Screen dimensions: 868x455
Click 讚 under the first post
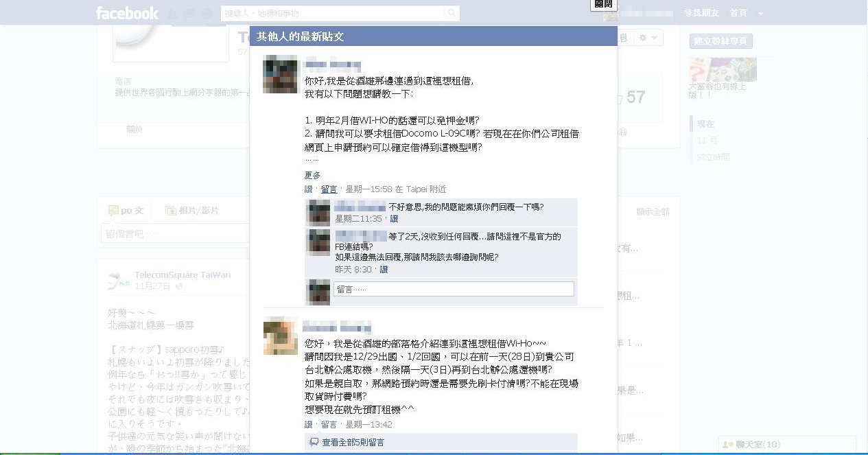click(308, 189)
